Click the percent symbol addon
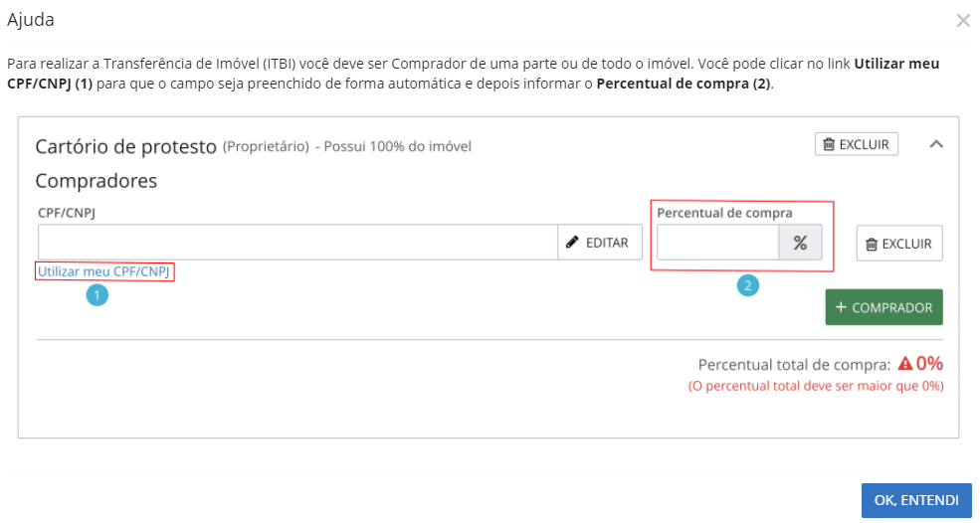980x523 pixels. tap(800, 243)
